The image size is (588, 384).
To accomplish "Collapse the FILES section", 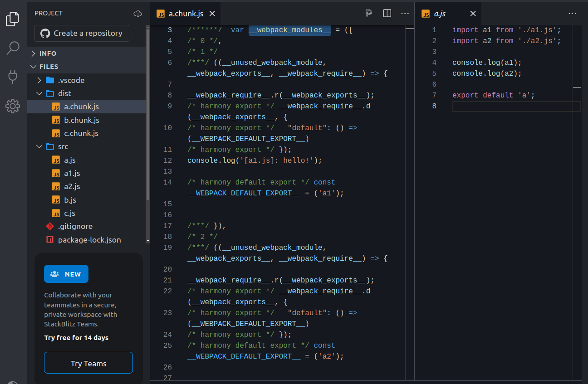I will click(x=49, y=67).
